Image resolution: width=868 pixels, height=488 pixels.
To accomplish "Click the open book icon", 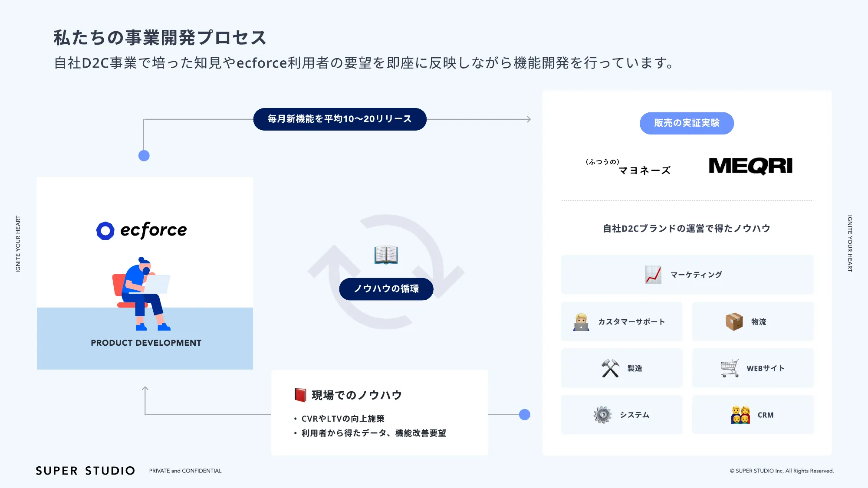I will 386,255.
